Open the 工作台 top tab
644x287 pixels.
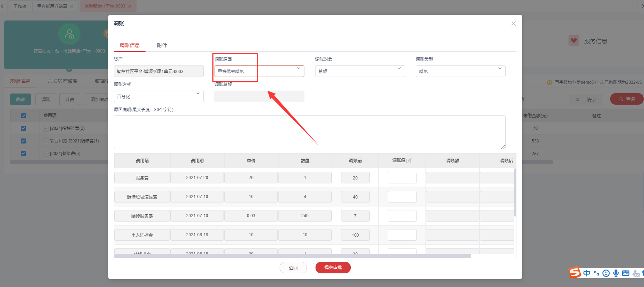(x=20, y=6)
